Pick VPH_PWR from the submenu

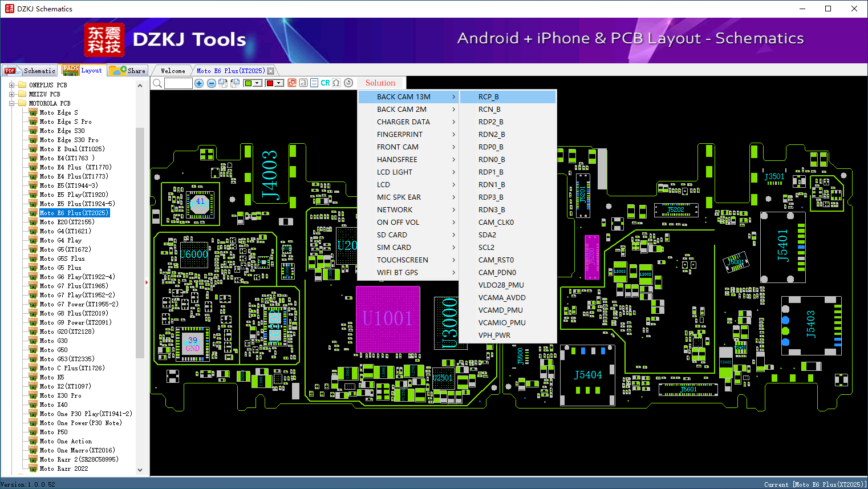pos(508,336)
